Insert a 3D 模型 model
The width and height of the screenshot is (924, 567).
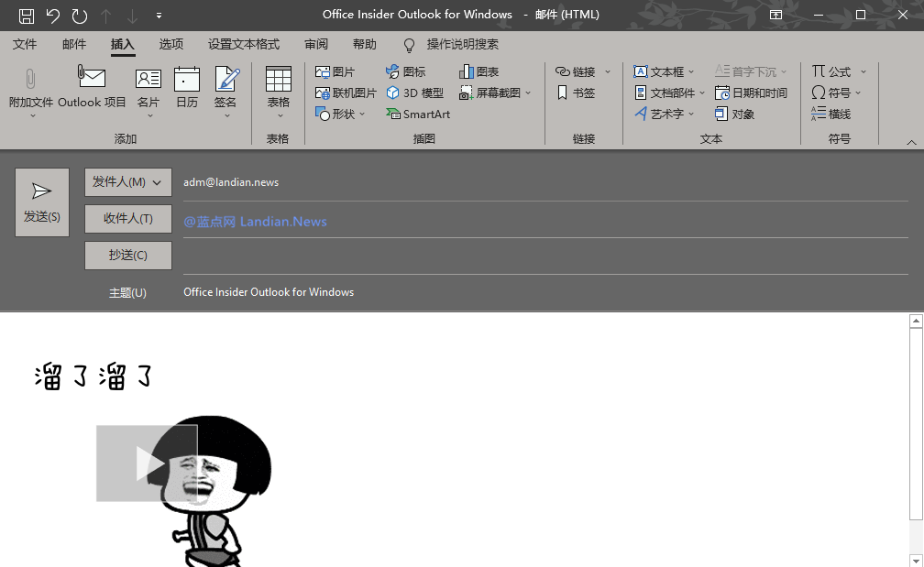pyautogui.click(x=414, y=93)
